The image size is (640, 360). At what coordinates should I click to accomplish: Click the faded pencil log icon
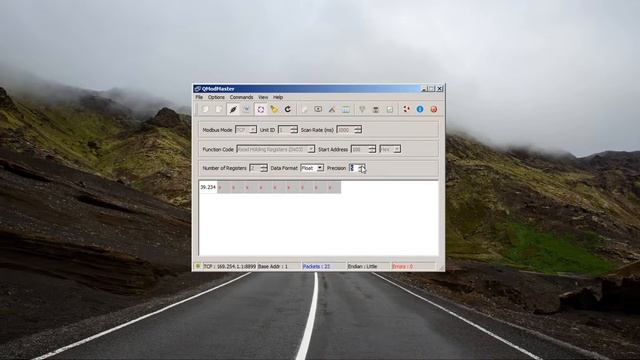304,109
